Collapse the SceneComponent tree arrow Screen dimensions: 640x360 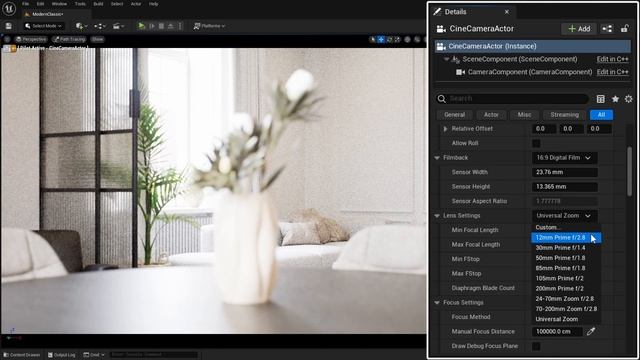(x=447, y=59)
